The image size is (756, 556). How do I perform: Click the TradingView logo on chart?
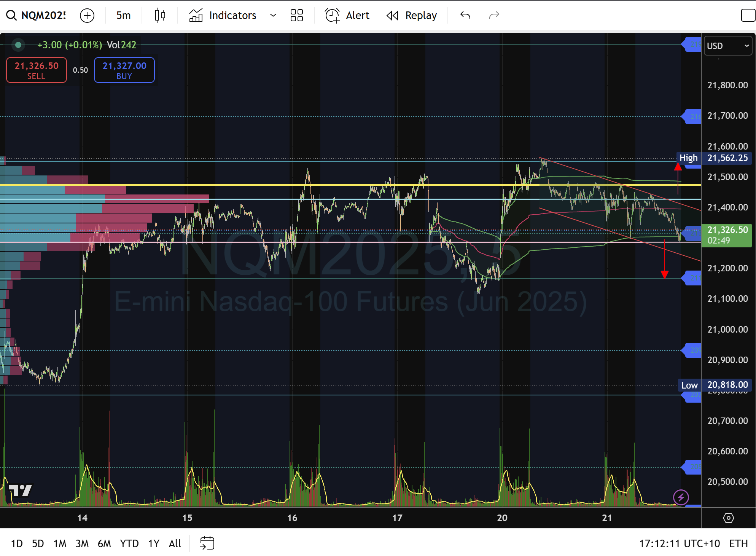[20, 490]
